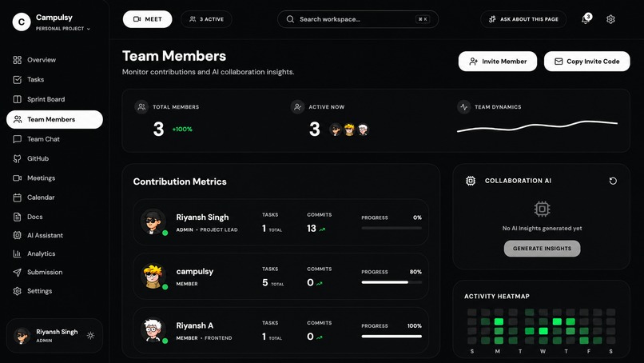Click the commits trend arrow for campulsy
Image resolution: width=644 pixels, height=363 pixels.
click(x=320, y=284)
